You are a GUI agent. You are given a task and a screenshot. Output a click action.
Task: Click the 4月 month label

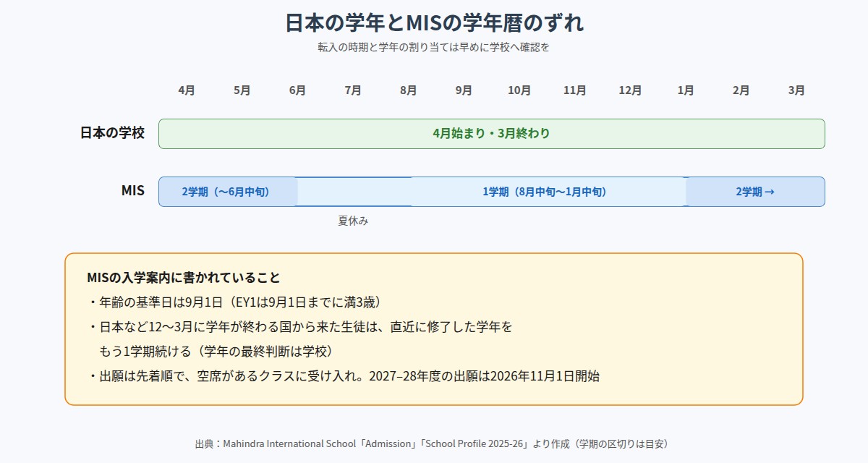tap(187, 90)
